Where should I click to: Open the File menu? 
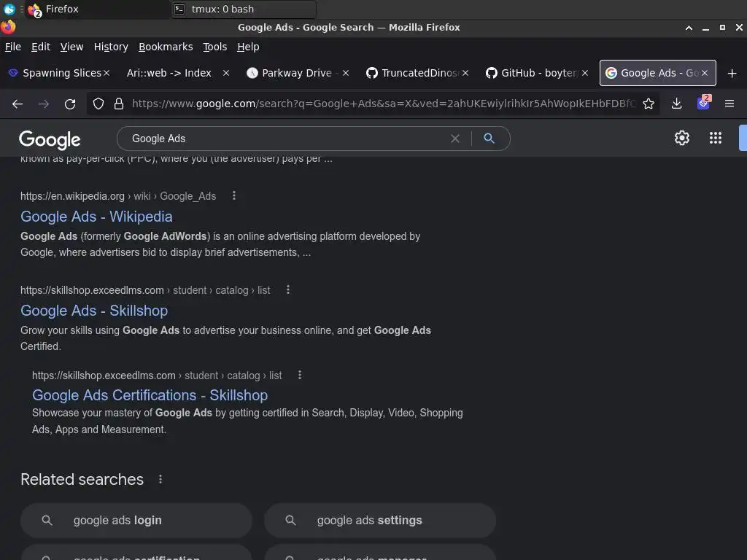point(13,47)
